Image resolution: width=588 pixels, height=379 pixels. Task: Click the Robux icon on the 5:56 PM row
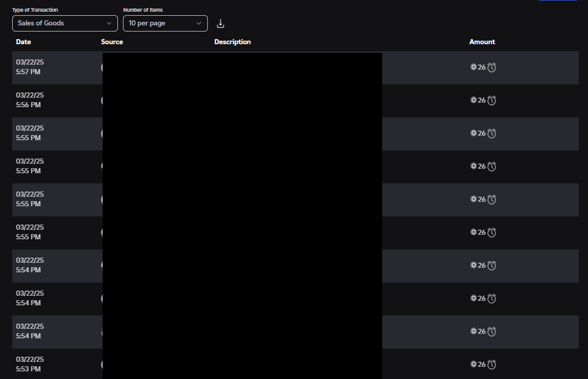click(x=473, y=100)
